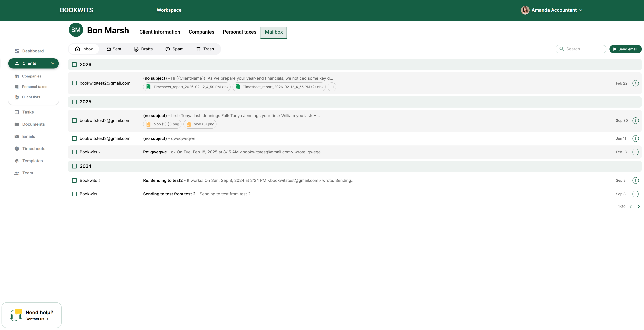
Task: Tick the Re: qweqwe email checkbox
Action: click(74, 152)
